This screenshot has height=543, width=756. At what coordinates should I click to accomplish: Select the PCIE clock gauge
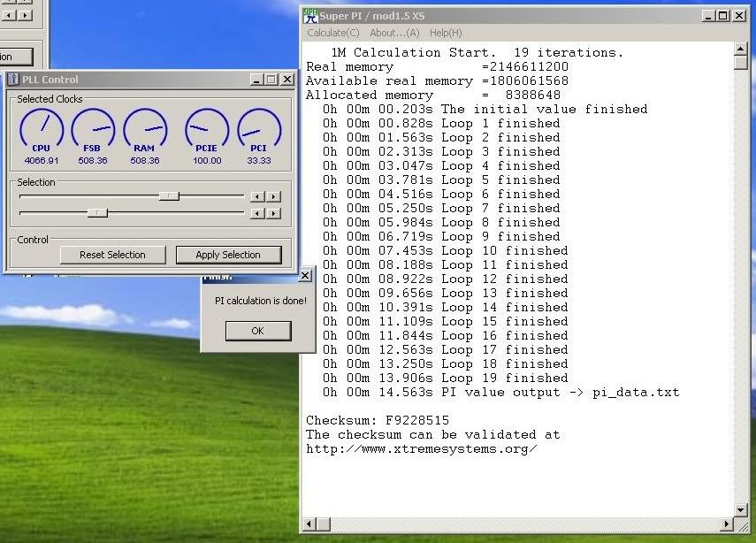207,129
